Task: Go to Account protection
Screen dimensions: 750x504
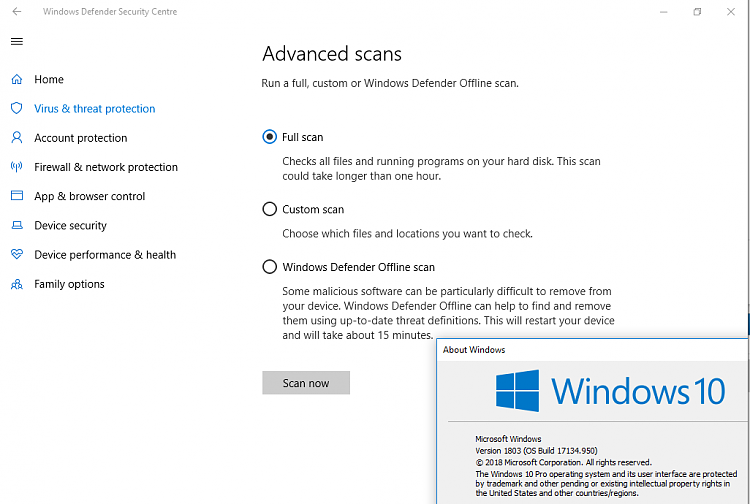Action: click(81, 138)
